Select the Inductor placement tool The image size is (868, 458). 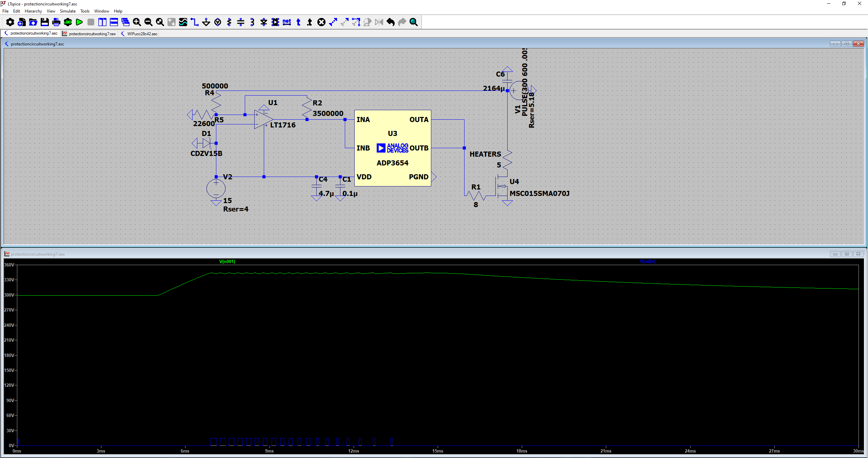252,22
